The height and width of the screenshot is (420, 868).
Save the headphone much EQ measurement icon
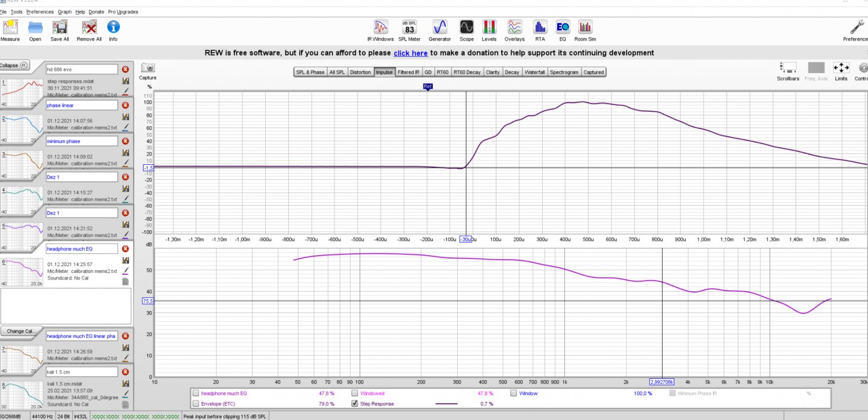[125, 260]
